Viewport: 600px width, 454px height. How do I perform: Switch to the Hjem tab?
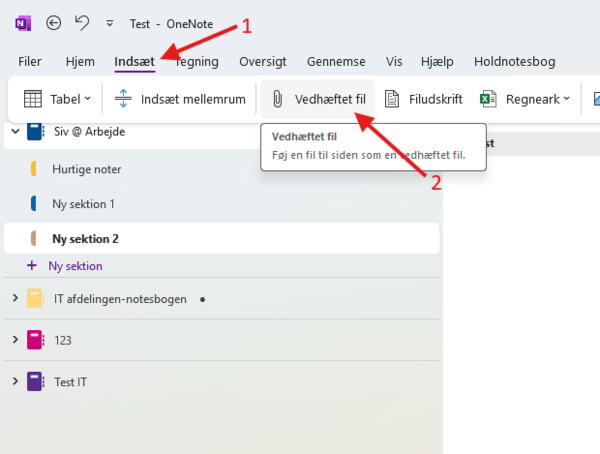click(x=80, y=62)
